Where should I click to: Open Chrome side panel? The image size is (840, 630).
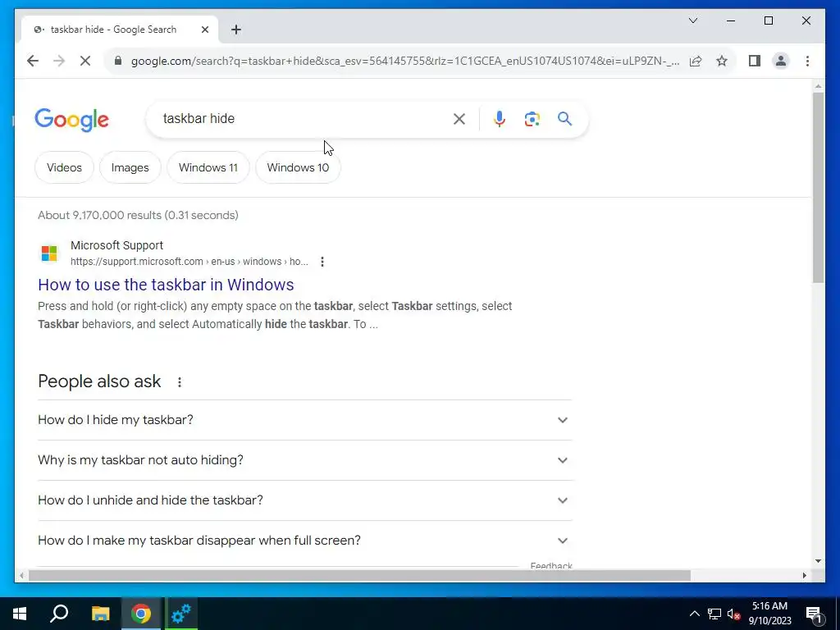[755, 61]
